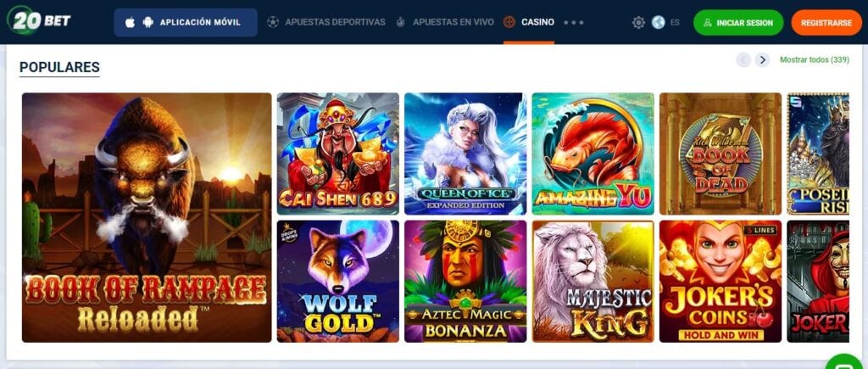The height and width of the screenshot is (369, 868).
Task: Click the stopwatch icon beside Apuestas en Vivo
Action: (401, 22)
